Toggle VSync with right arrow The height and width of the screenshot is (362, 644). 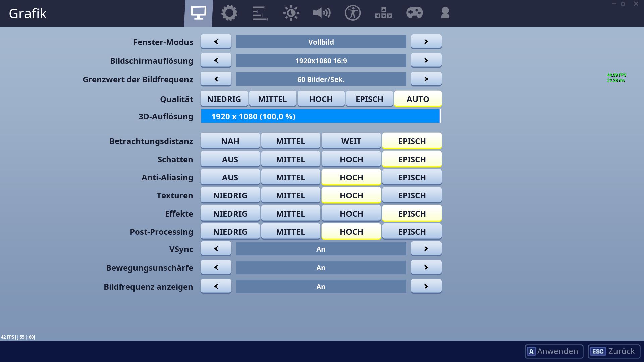[x=426, y=249]
